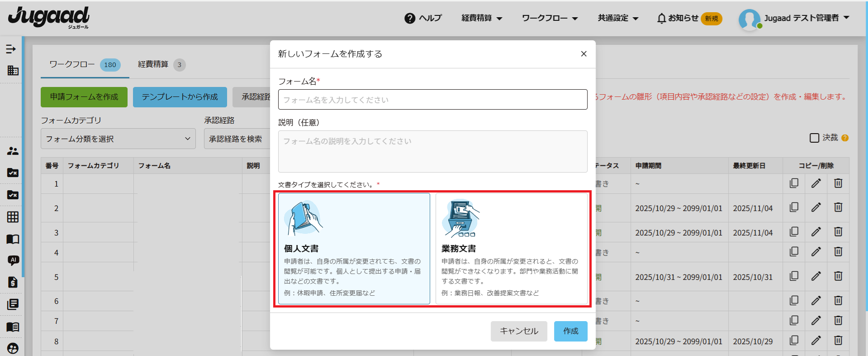Select the 業務文書 document type

511,248
